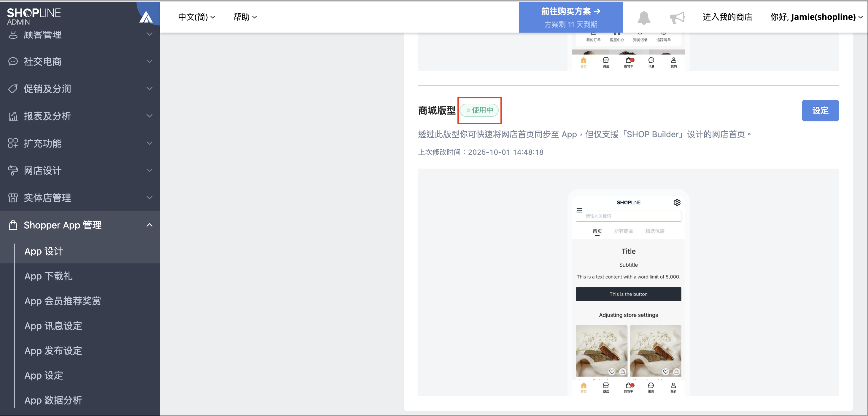Expand the 顾客管理 menu section
The image size is (868, 416).
tap(150, 34)
